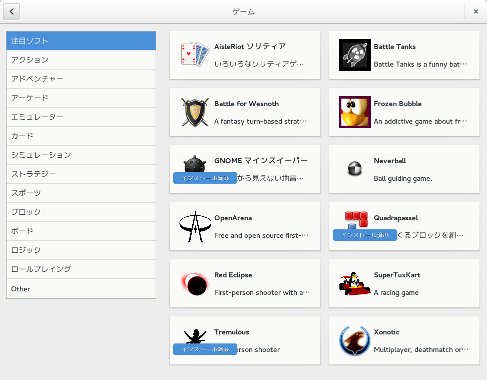Viewport: 487px width, 380px height.
Task: Choose the ロールプレイング category
Action: (81, 269)
